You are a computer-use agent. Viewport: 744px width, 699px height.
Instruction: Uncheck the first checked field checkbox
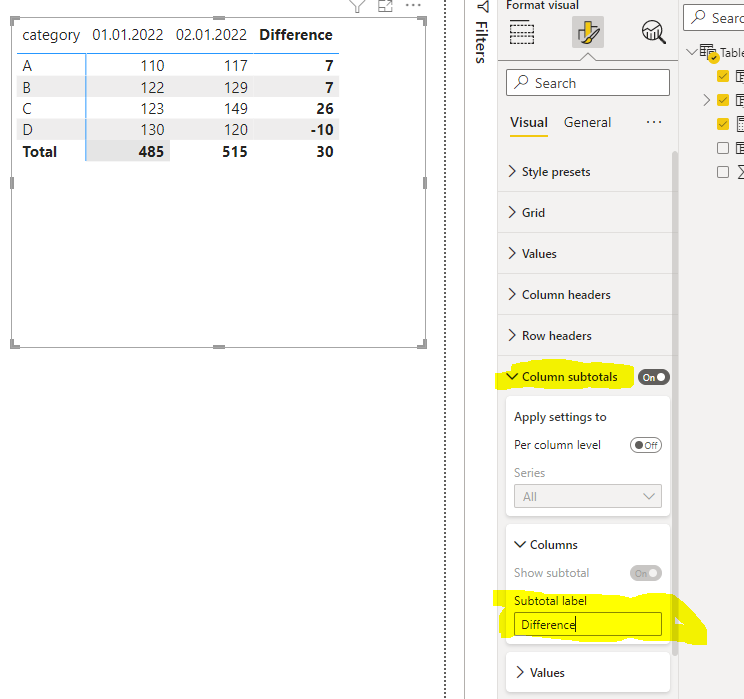[723, 76]
